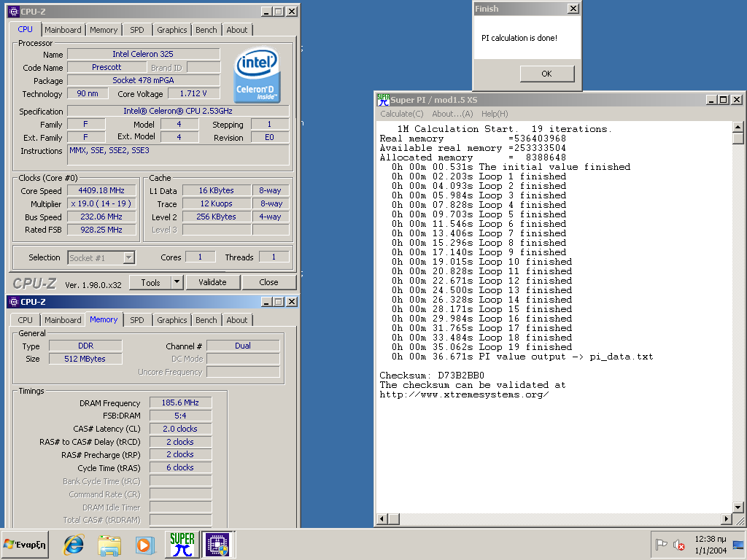Click the Core Speed value 4409.18 MHz

(x=101, y=190)
